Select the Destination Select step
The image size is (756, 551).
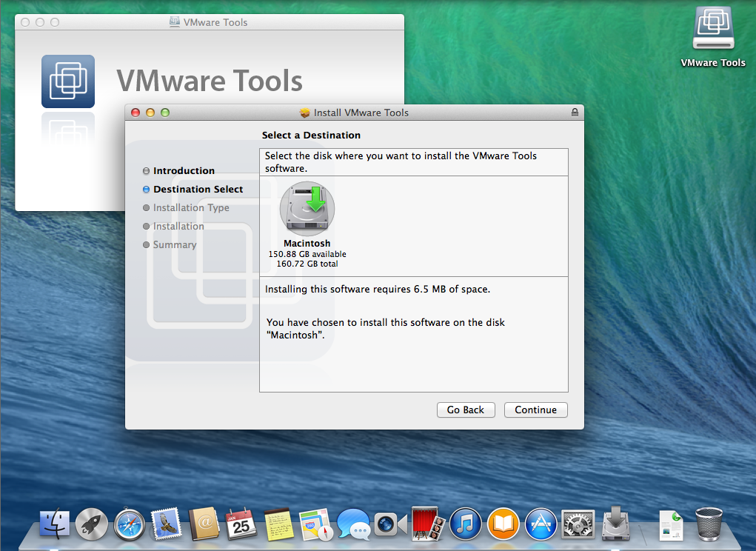coord(198,189)
